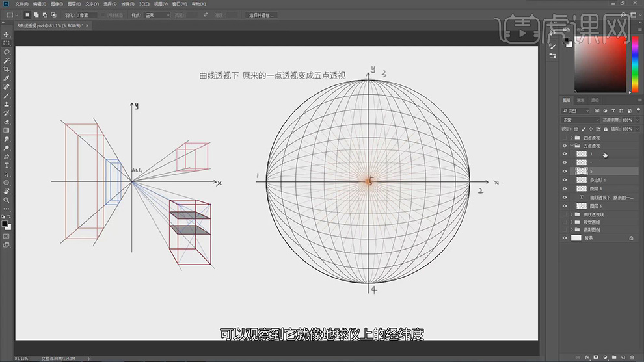Select the Crop tool

pyautogui.click(x=6, y=70)
